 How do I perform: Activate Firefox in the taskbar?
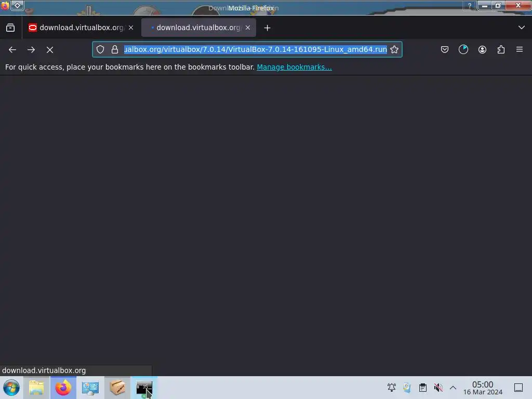(x=63, y=388)
